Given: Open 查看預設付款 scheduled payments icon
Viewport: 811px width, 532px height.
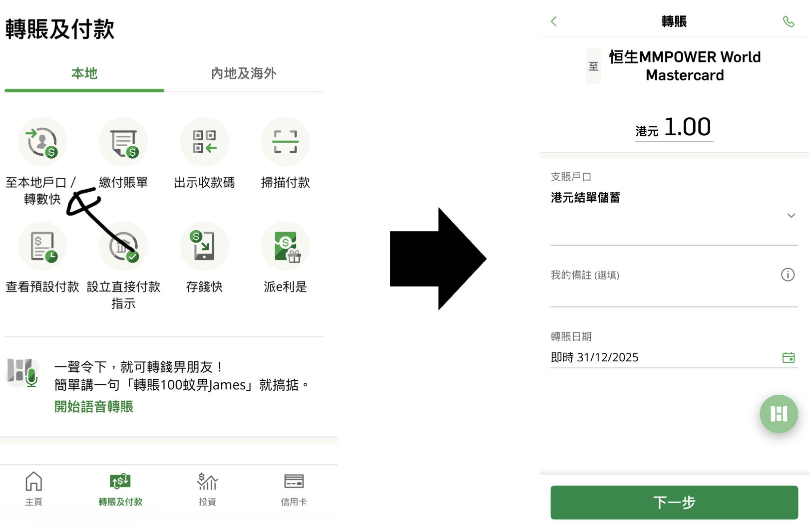Looking at the screenshot, I should click(x=42, y=246).
